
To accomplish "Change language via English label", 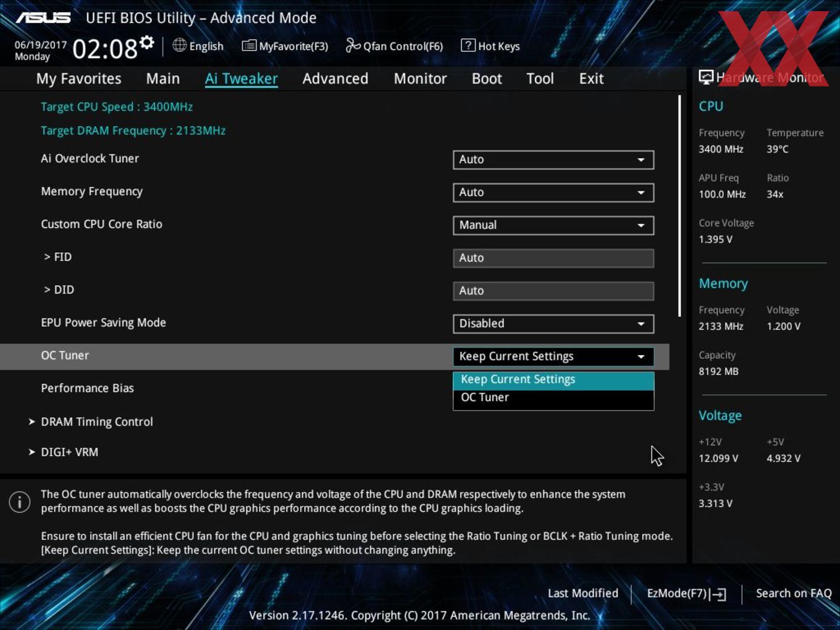I will pyautogui.click(x=206, y=46).
